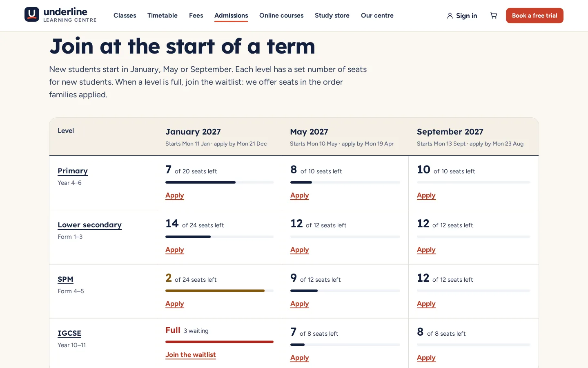
Task: Open the shopping cart icon
Action: coord(494,16)
